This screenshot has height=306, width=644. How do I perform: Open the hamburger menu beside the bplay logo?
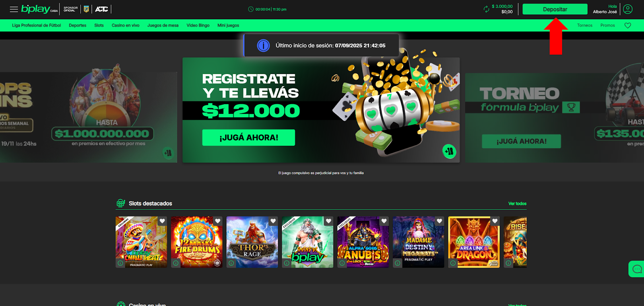click(x=14, y=9)
